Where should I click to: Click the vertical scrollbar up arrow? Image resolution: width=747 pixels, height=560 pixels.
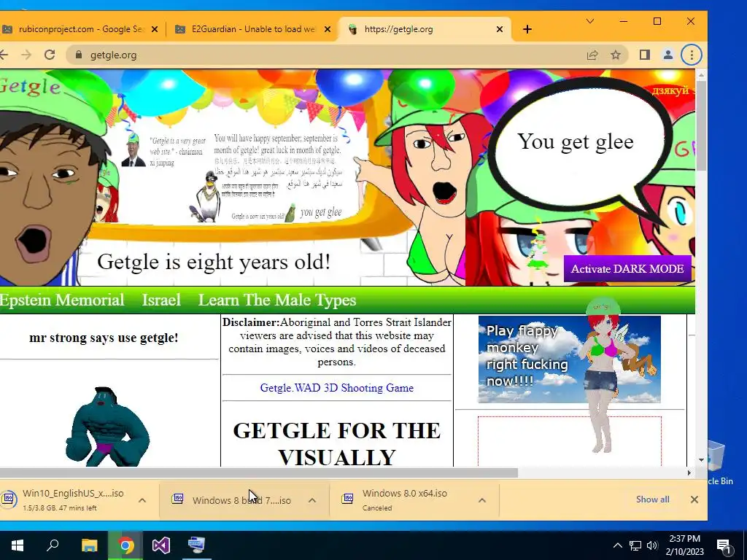point(701,75)
